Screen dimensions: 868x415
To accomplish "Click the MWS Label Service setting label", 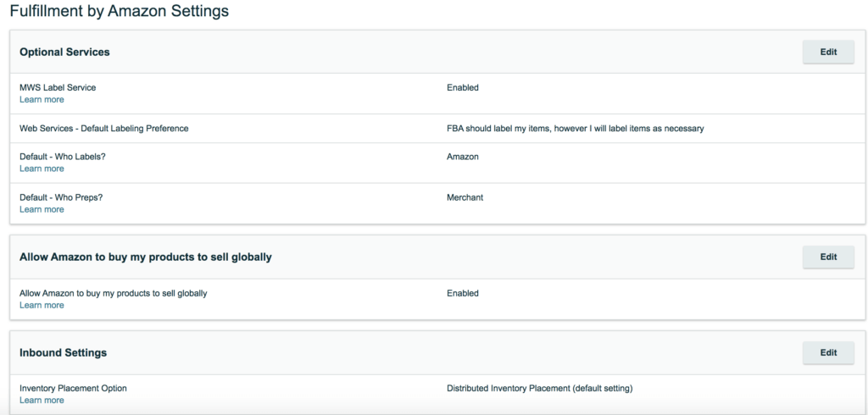I will coord(58,87).
